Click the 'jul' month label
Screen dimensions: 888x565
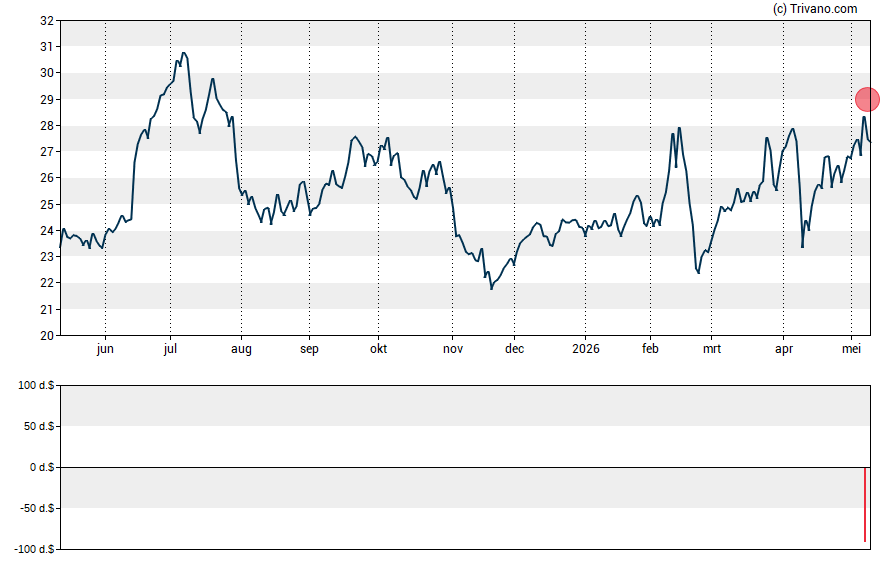point(170,349)
